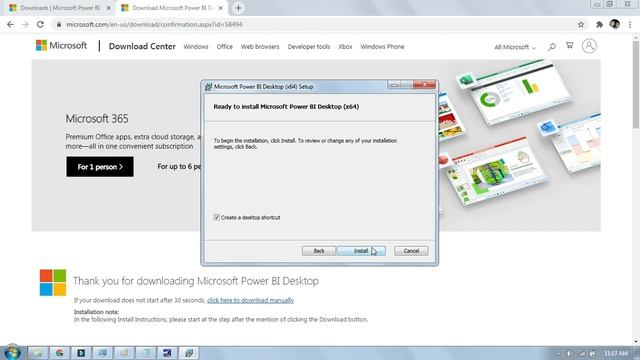Go back to previous browser page

pos(10,24)
